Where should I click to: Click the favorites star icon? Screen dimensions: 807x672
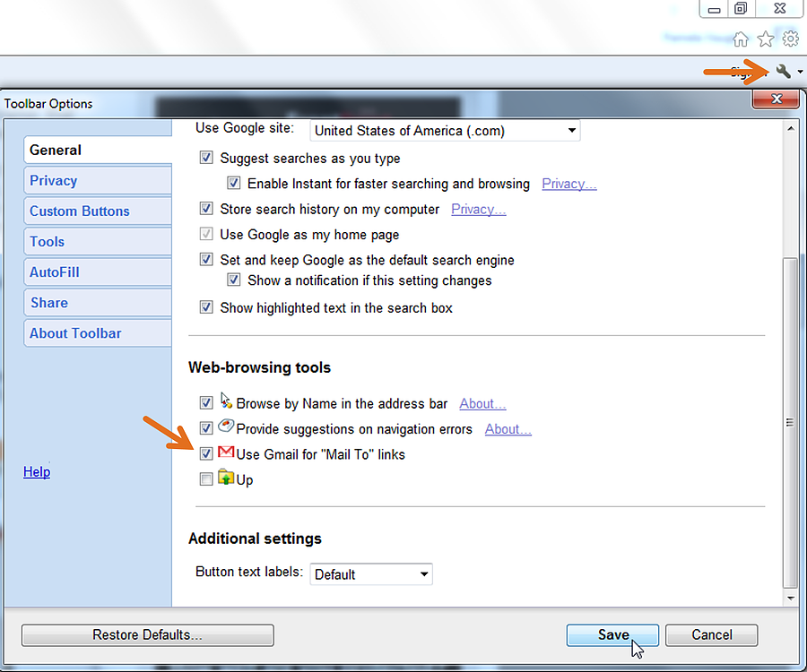(x=766, y=39)
